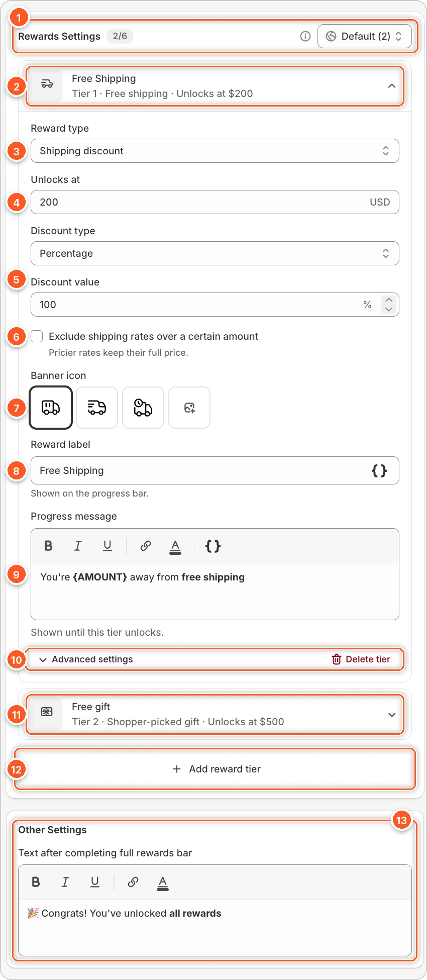Insert variable in Reward label field
The image size is (427, 980).
(x=379, y=470)
